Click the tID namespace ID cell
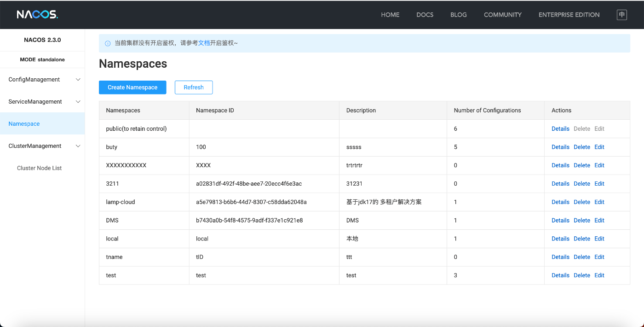This screenshot has width=644, height=327. (x=264, y=257)
